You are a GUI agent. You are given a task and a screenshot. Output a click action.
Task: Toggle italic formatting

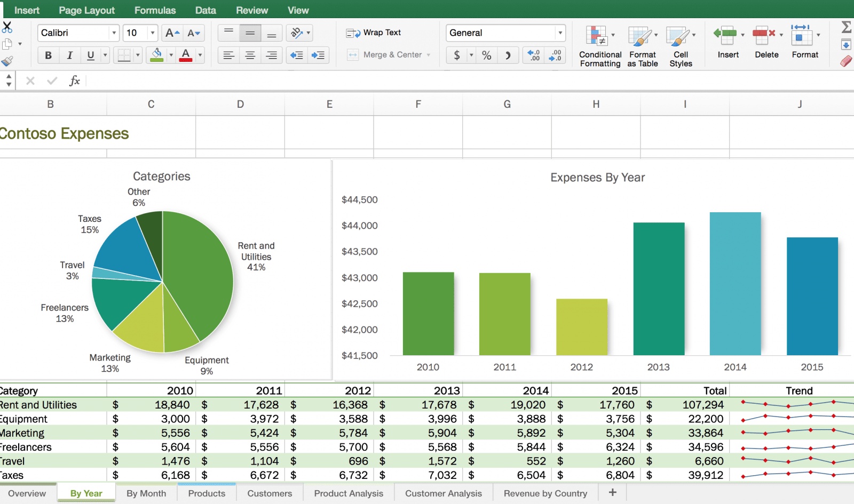coord(69,55)
